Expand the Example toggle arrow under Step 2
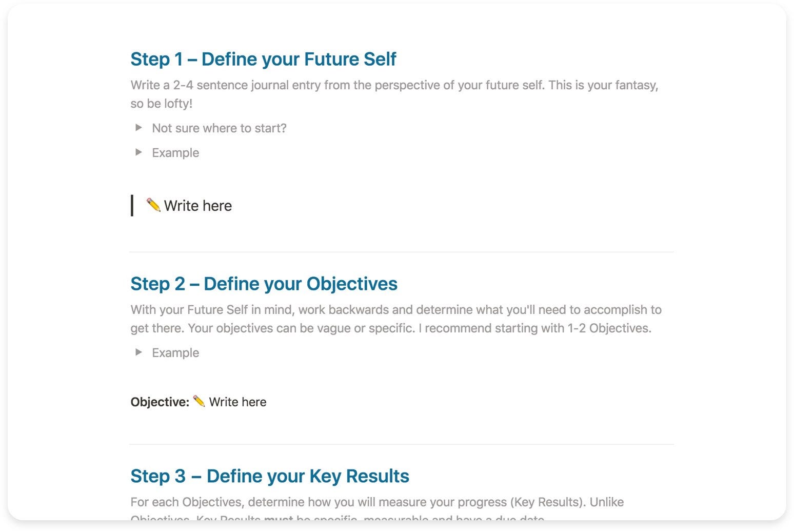Image resolution: width=794 pixels, height=532 pixels. (138, 352)
